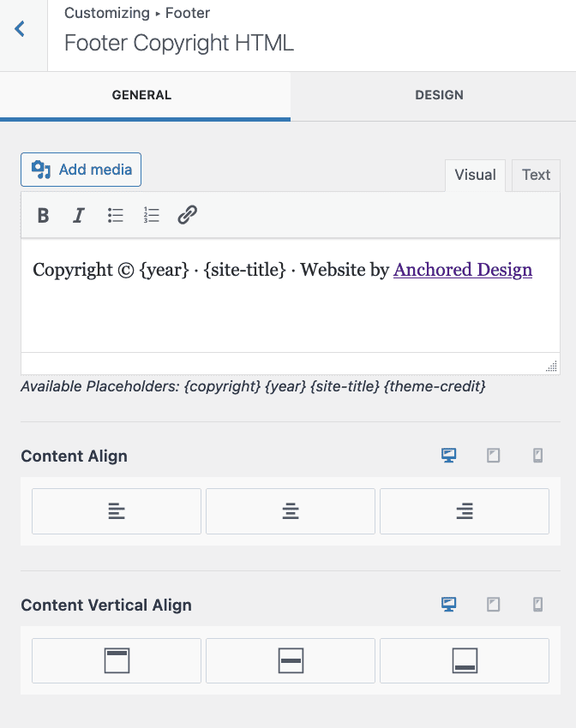576x728 pixels.
Task: Align footer content to the right
Action: (x=465, y=511)
